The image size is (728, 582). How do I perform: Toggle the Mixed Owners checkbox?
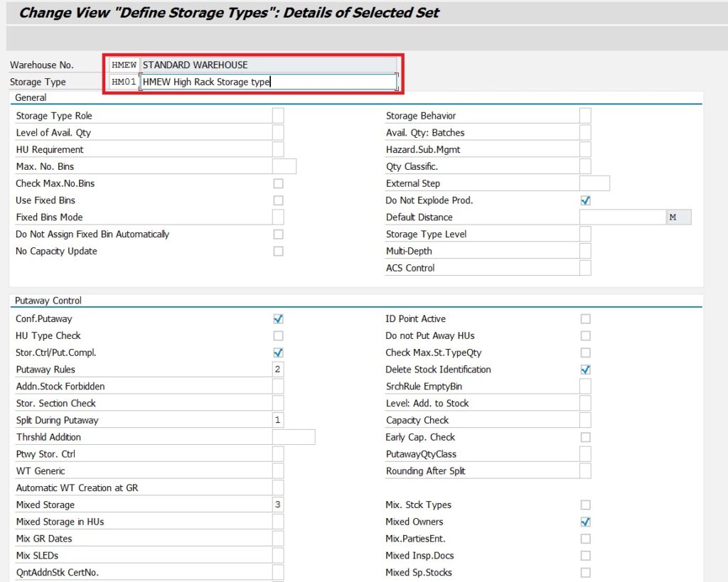586,522
